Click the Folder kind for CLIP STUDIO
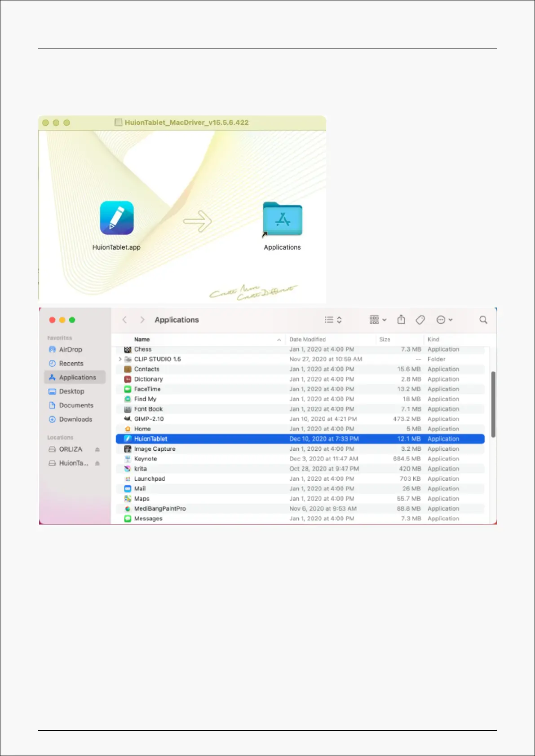Screen dimensions: 535x756 point(437,359)
